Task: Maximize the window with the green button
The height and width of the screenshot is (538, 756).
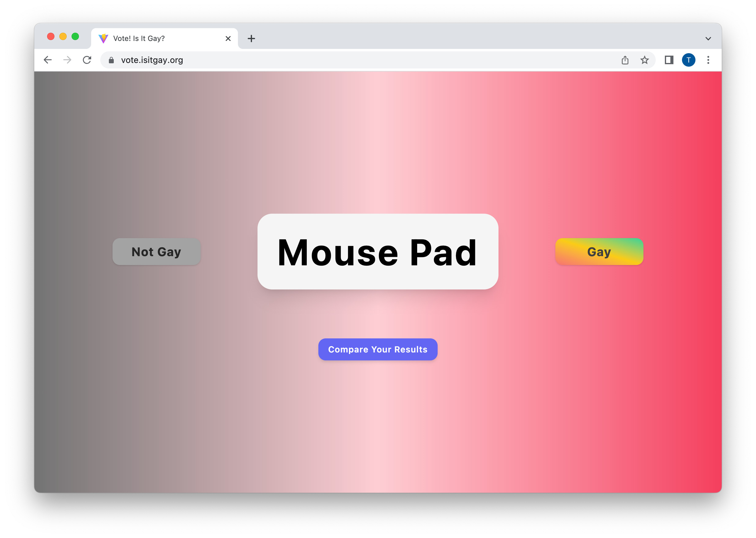Action: pyautogui.click(x=75, y=36)
